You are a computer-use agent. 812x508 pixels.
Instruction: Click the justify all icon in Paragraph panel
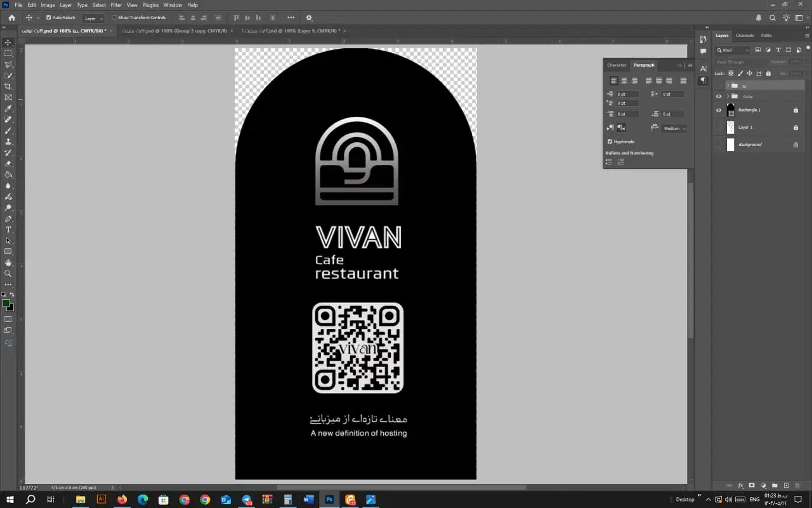point(683,81)
